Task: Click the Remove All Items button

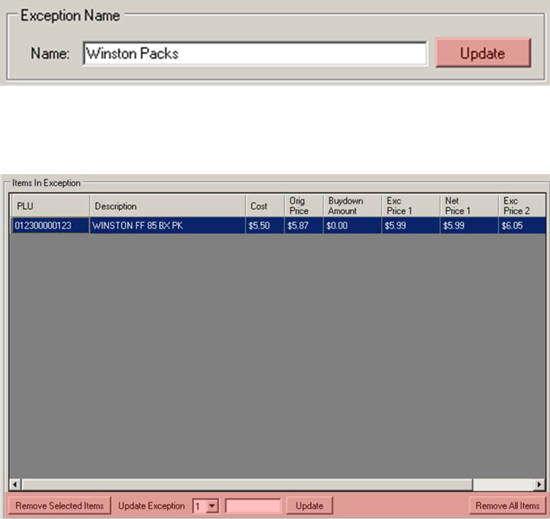Action: tap(507, 506)
